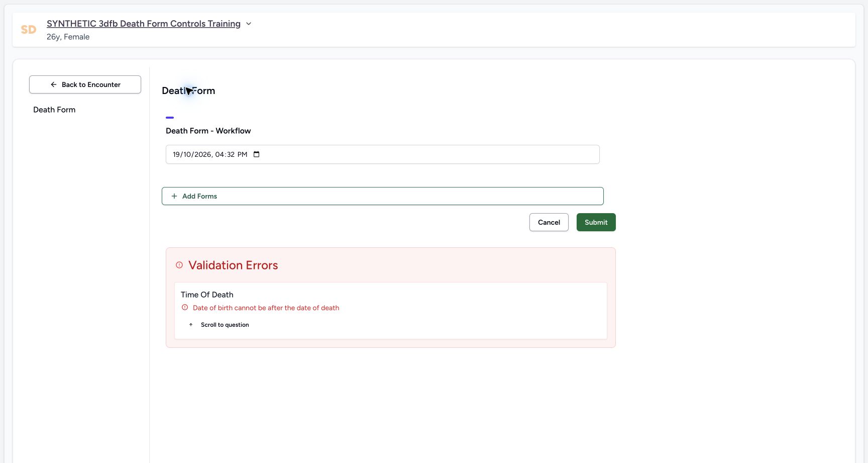The height and width of the screenshot is (463, 868).
Task: Open the calendar picker icon
Action: click(256, 154)
